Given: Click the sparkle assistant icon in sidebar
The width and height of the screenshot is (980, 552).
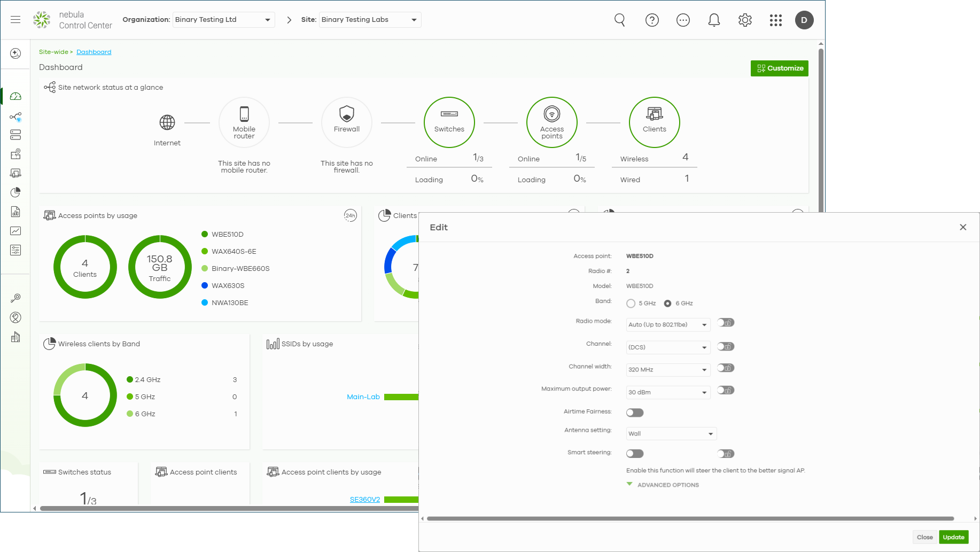Looking at the screenshot, I should coord(15,53).
